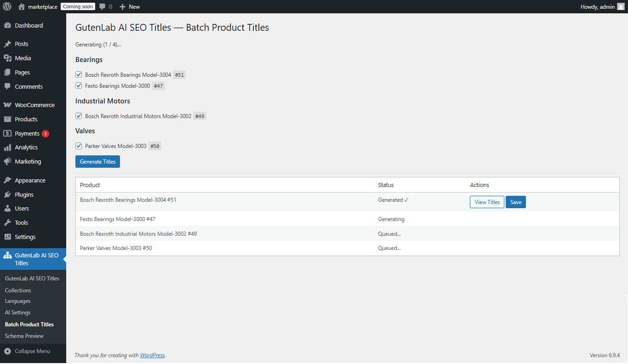Screen dimensions: 628x364
Task: Click the Coming soon badge
Action: point(78,6)
